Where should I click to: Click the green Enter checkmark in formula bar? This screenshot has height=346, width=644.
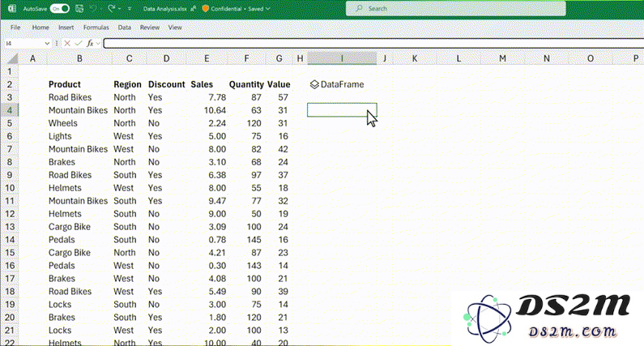(x=79, y=43)
